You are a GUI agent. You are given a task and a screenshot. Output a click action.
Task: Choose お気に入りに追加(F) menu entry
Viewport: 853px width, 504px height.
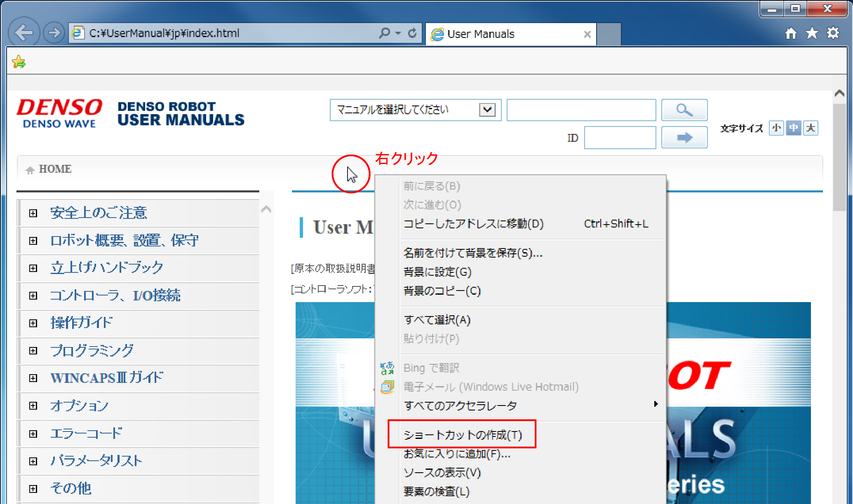[457, 454]
